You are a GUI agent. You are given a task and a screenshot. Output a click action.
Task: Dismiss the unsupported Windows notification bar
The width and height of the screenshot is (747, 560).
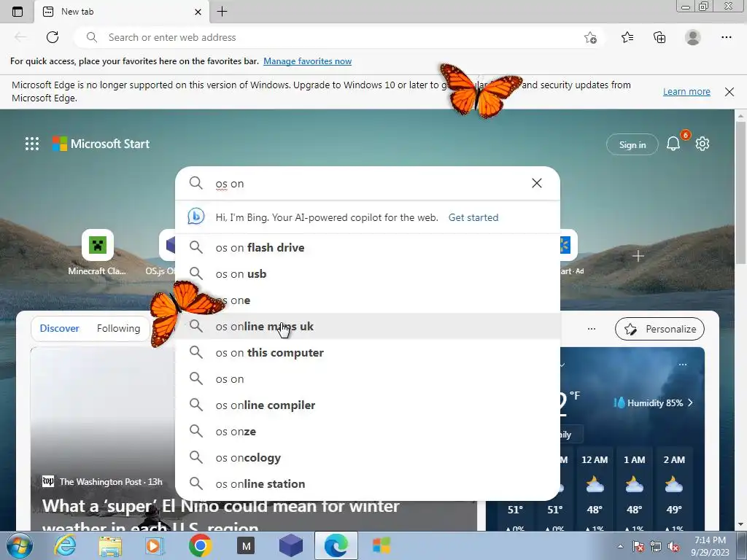(x=729, y=92)
